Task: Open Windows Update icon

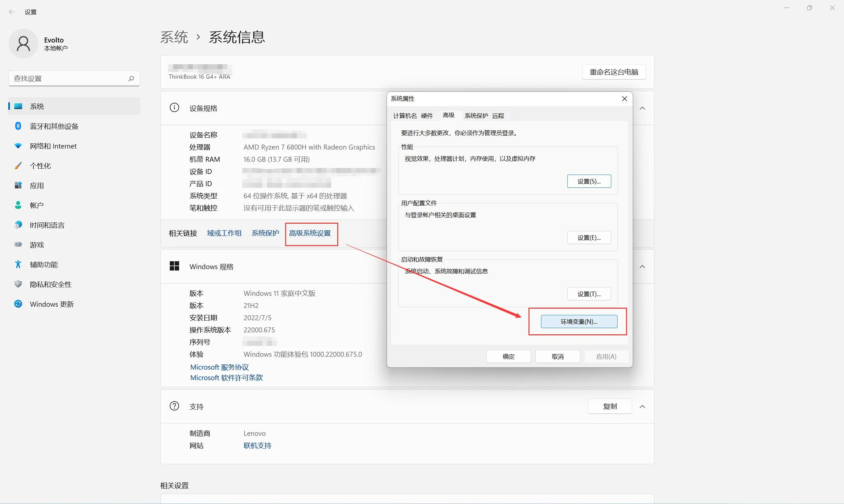Action: click(18, 304)
